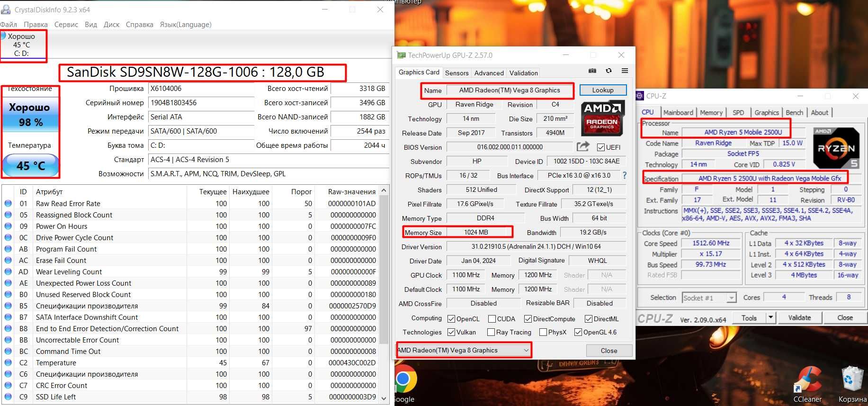Image resolution: width=868 pixels, height=406 pixels.
Task: Open Recycle Bin (Корзина) desktop icon
Action: click(x=852, y=385)
